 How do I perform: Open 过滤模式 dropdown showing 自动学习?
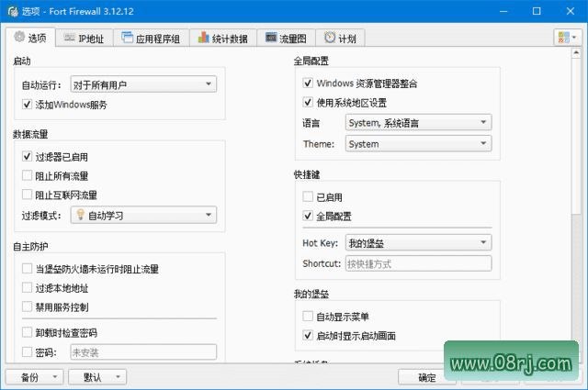[x=143, y=215]
